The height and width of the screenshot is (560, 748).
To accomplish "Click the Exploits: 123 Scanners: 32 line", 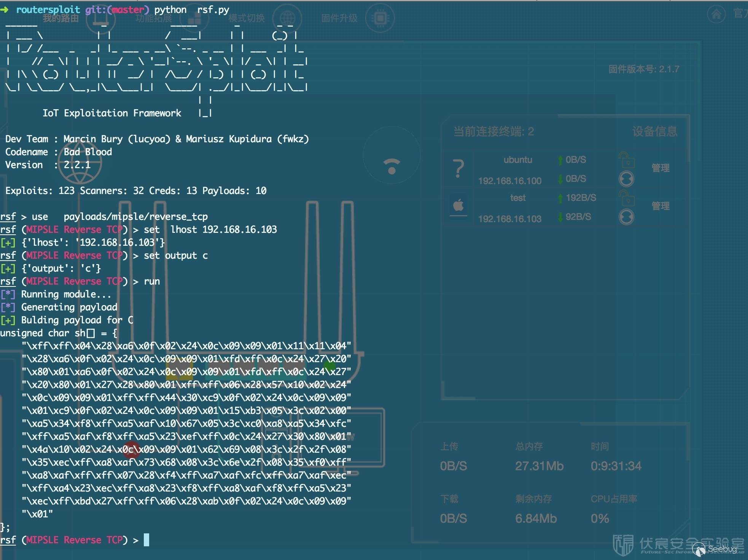I will click(x=136, y=191).
